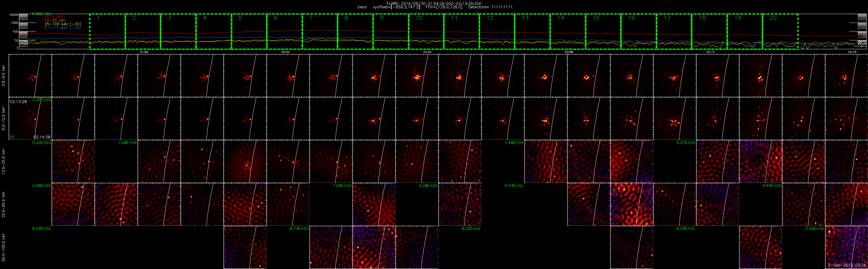
Task: Click the yellow 25-100 keV (-30) legend entry
Action: point(63,24)
